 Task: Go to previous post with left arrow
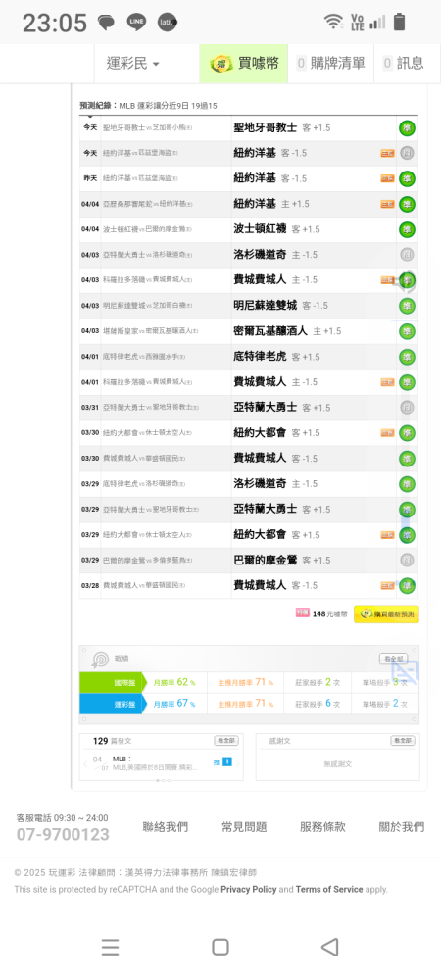[85, 763]
